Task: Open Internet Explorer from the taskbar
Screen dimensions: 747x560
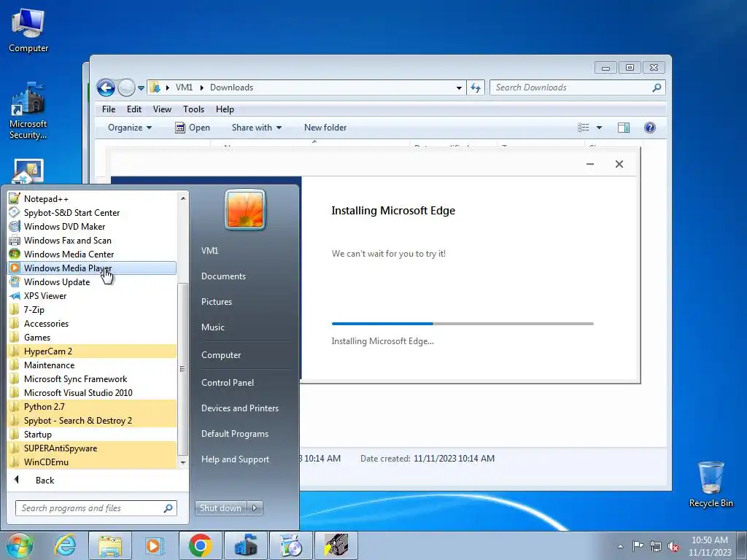Action: pyautogui.click(x=65, y=545)
